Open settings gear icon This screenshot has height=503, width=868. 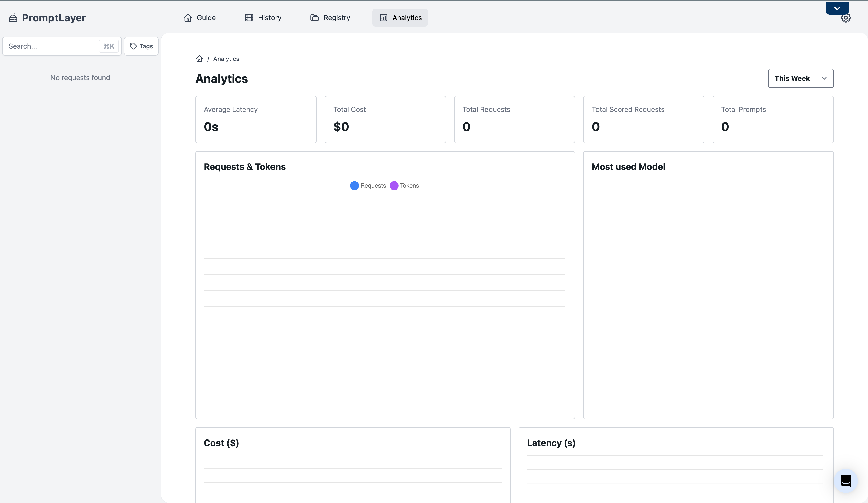[846, 18]
